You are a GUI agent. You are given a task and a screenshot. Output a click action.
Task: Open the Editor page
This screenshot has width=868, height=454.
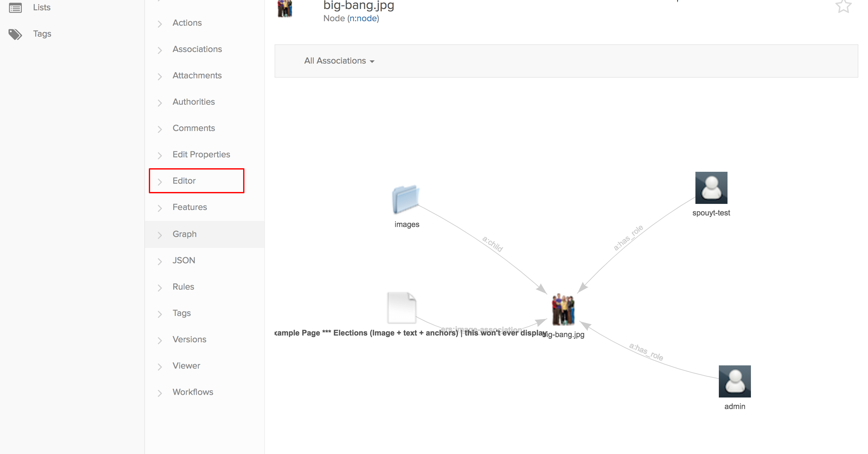tap(184, 180)
